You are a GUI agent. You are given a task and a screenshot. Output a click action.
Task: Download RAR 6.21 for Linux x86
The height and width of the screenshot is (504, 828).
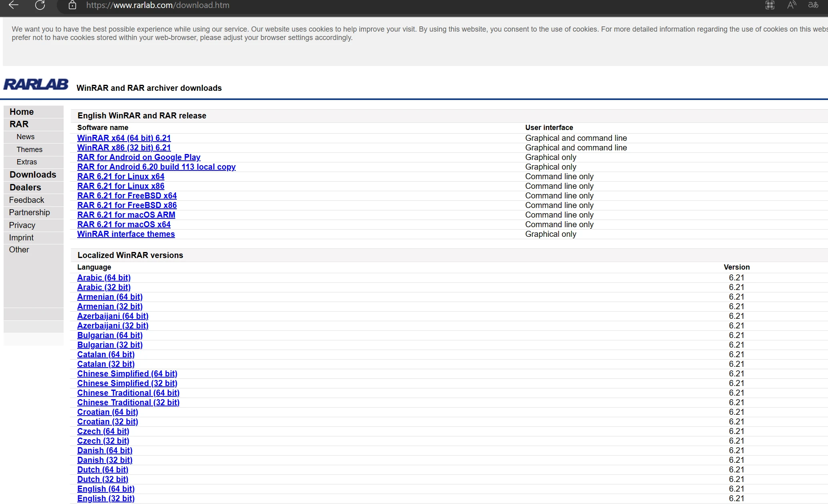pos(121,186)
